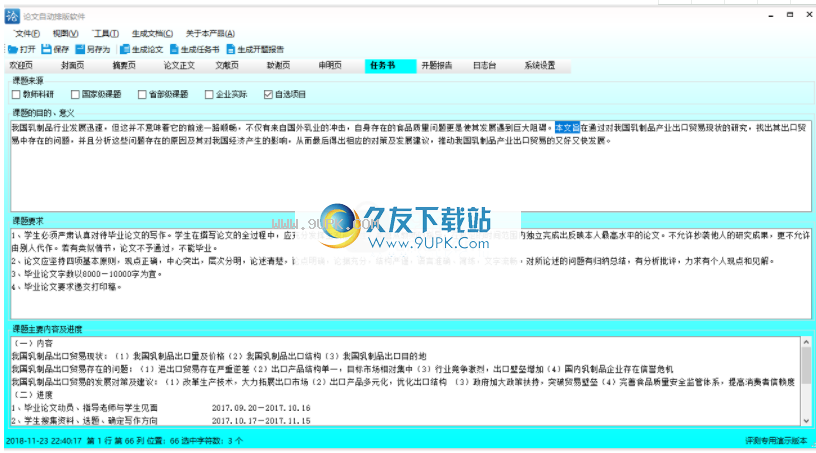816x453 pixels.
Task: Switch to the 日志台 tab
Action: tap(484, 66)
